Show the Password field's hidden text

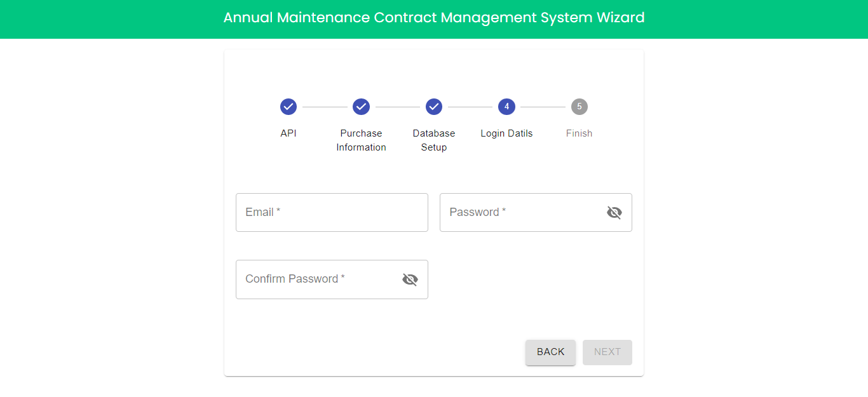click(x=614, y=213)
